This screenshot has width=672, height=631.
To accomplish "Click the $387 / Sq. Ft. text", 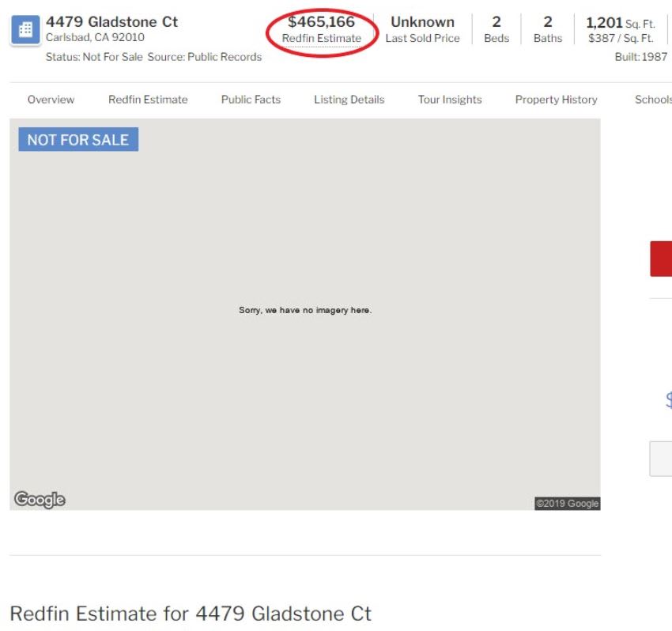I will [x=621, y=38].
